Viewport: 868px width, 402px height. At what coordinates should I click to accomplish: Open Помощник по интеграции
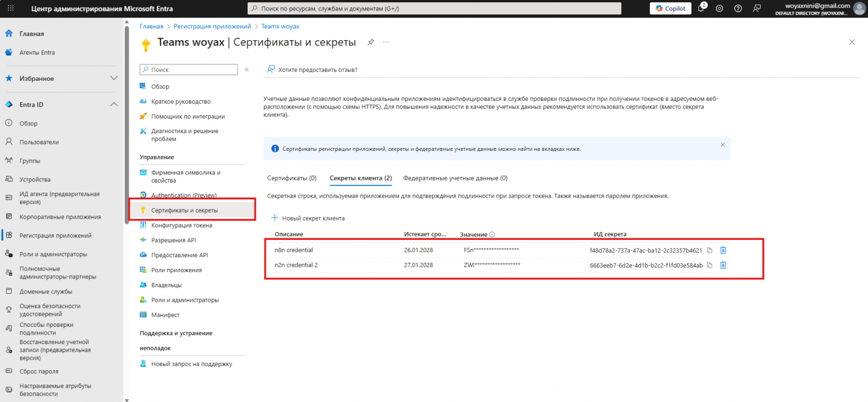[x=188, y=116]
